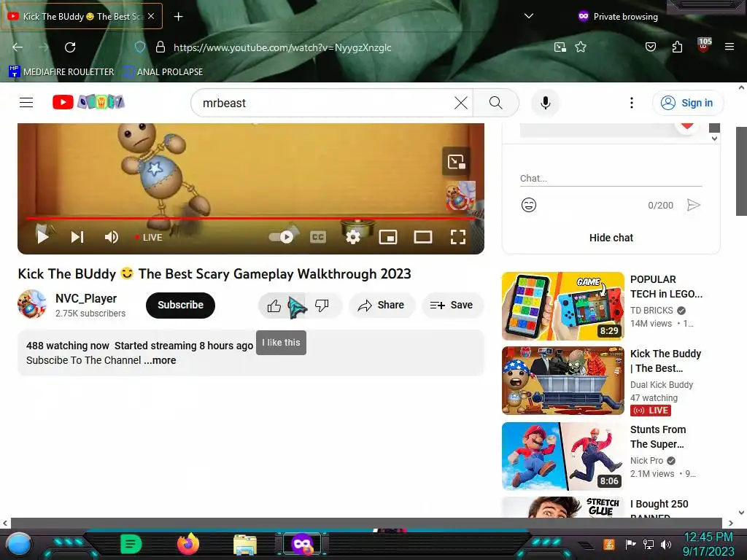Open the NVC_Player channel name

pyautogui.click(x=86, y=298)
